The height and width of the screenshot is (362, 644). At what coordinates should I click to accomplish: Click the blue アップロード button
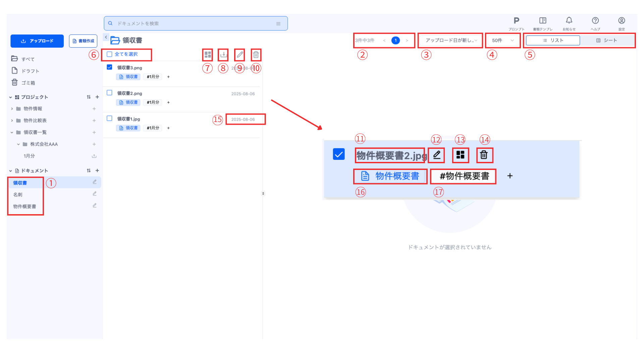[37, 41]
